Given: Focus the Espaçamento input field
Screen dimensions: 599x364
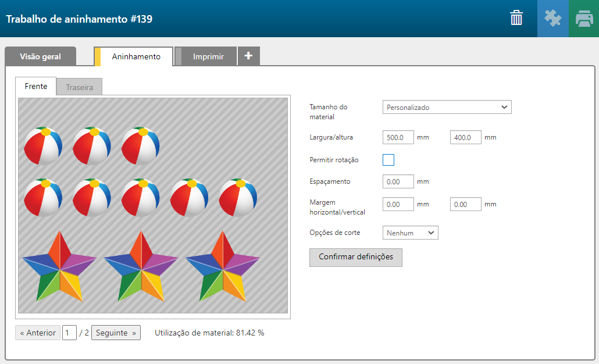Looking at the screenshot, I should [x=398, y=181].
